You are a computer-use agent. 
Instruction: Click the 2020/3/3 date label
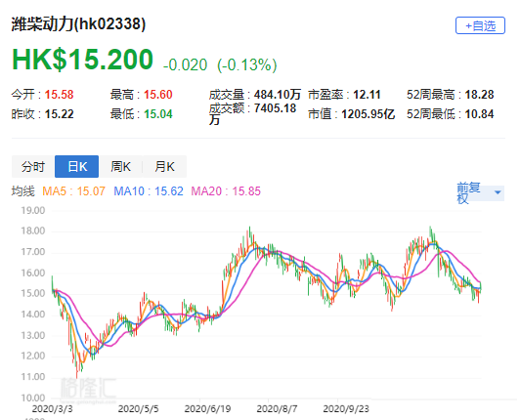coord(52,409)
